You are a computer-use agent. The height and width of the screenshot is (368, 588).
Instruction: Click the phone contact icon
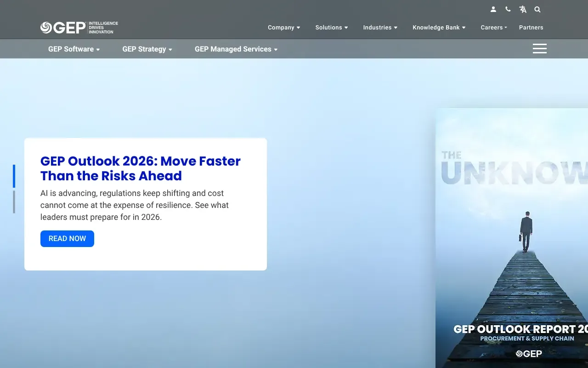[x=508, y=9]
